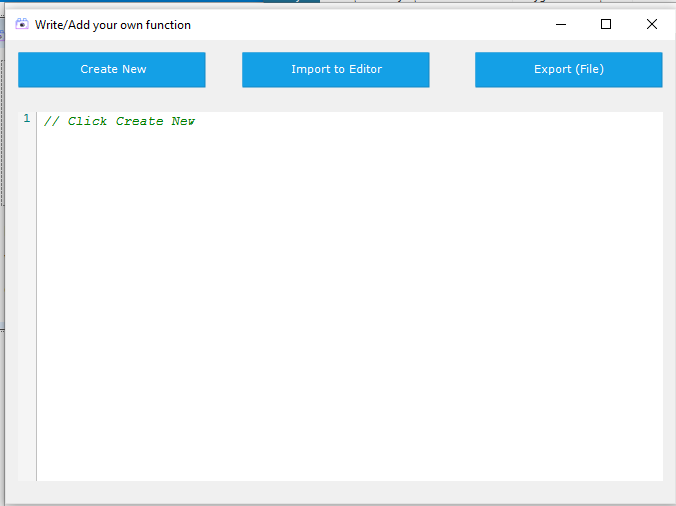Maximize the function editor window
The width and height of the screenshot is (676, 506).
pos(605,24)
